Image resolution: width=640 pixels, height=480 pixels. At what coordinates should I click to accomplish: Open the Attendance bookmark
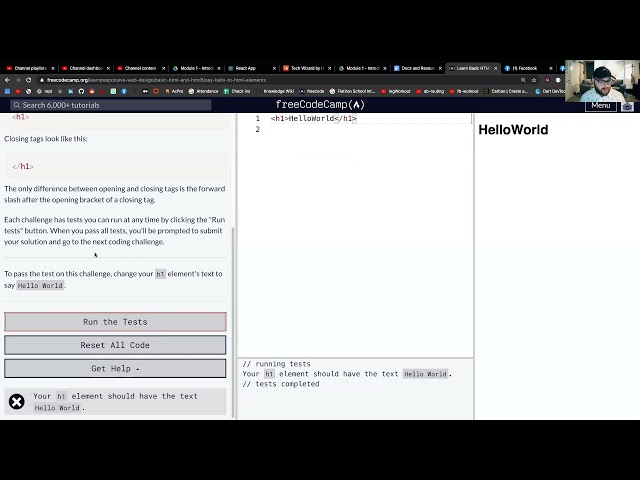203,91
